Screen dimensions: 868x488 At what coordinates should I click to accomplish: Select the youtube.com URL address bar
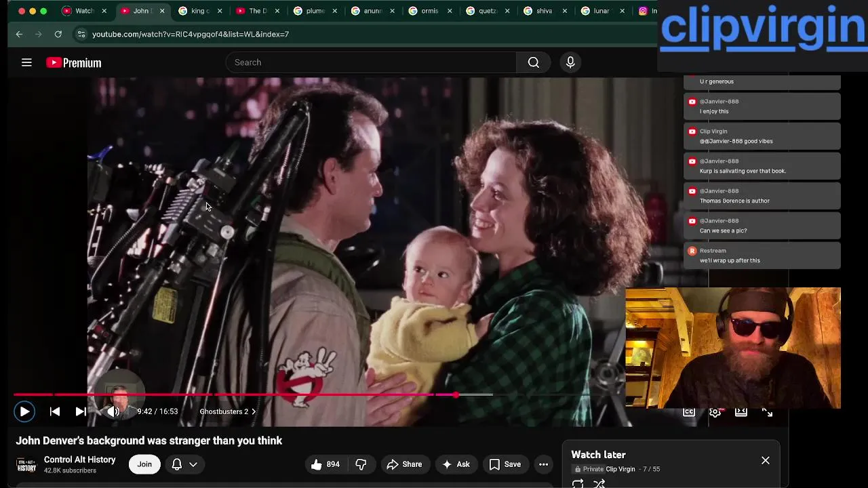(191, 34)
